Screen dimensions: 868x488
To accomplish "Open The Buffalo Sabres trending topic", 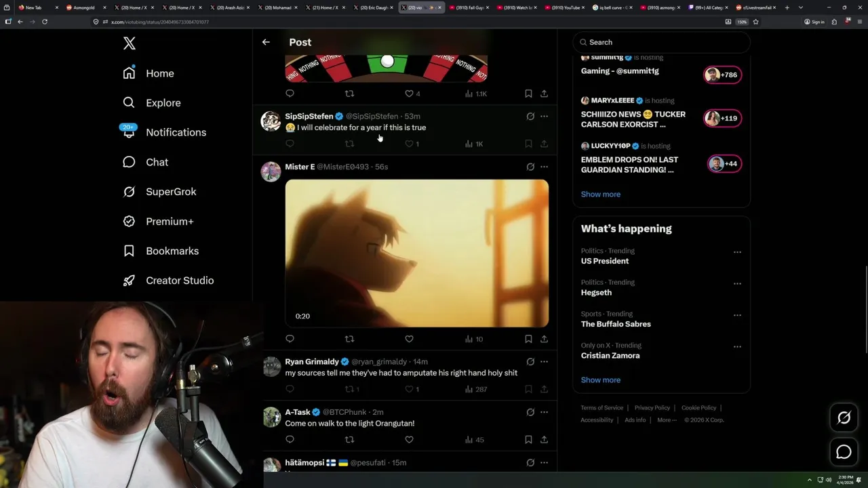I will [616, 324].
